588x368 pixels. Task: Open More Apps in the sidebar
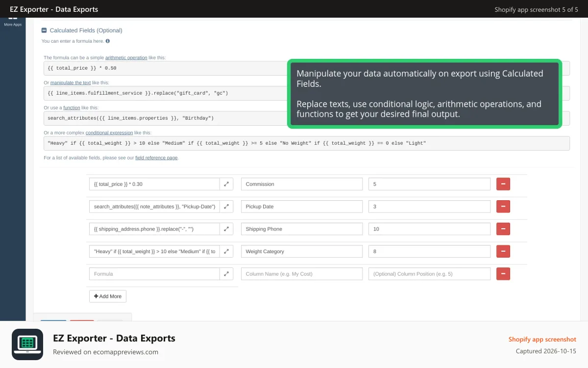pos(13,22)
